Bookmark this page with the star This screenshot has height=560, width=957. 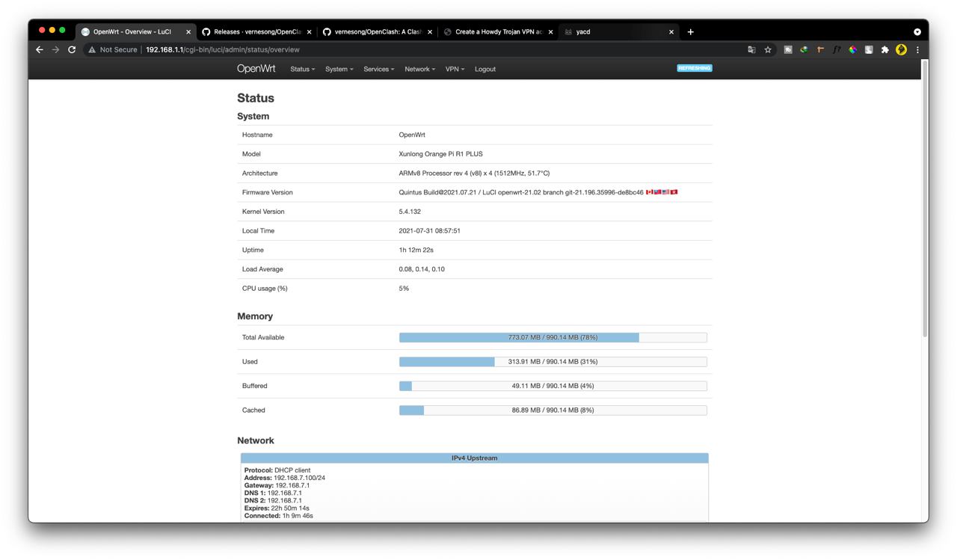768,50
